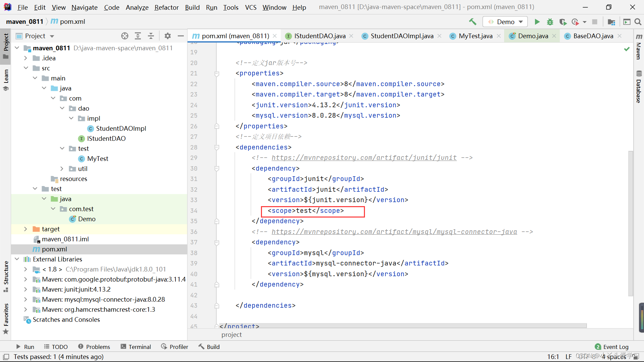Click Select Opened File target icon

(x=125, y=36)
